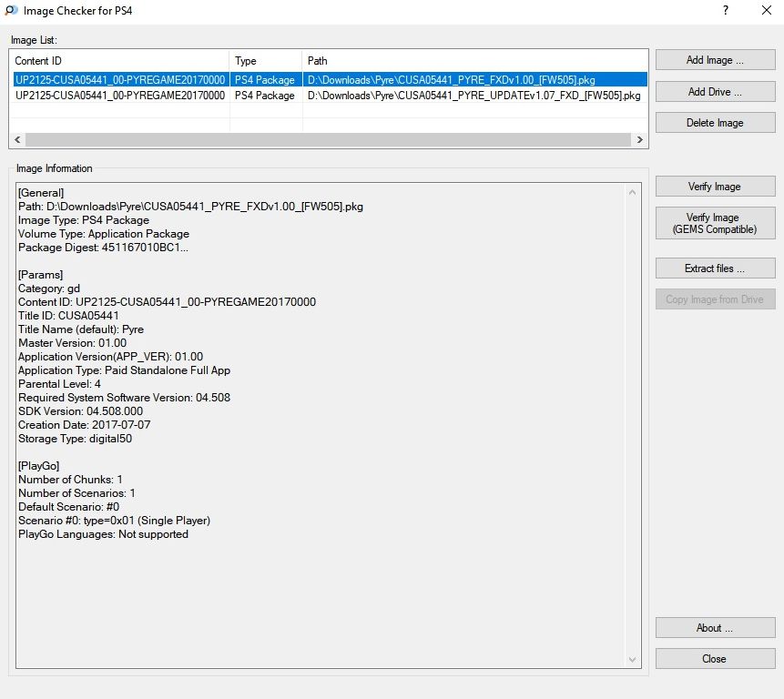Click 'Volume Type: Application Package' line

coord(104,234)
